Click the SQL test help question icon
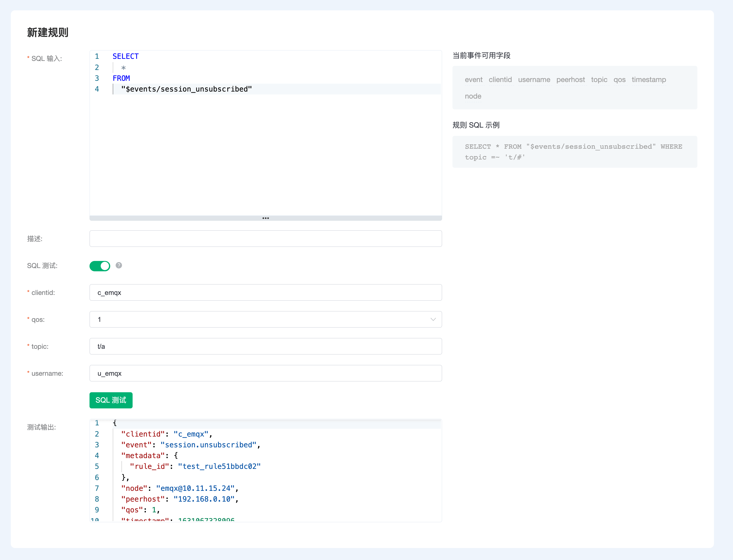This screenshot has width=733, height=560. point(119,265)
